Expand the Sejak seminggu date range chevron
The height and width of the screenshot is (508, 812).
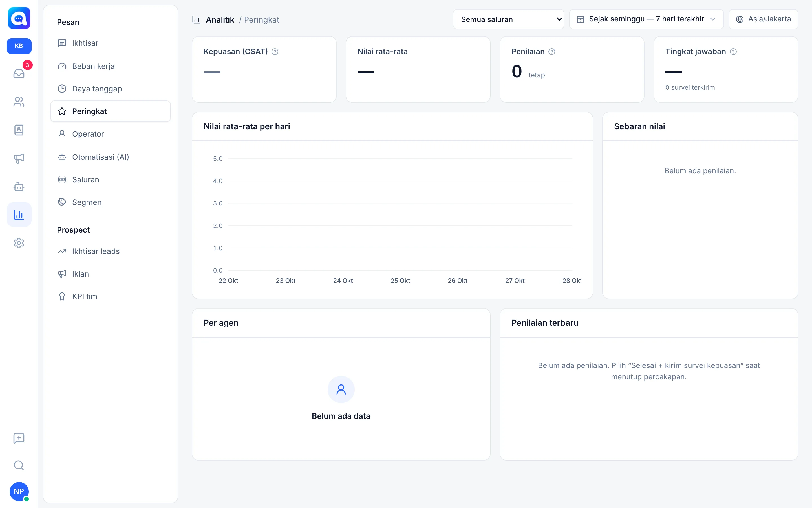pos(713,19)
